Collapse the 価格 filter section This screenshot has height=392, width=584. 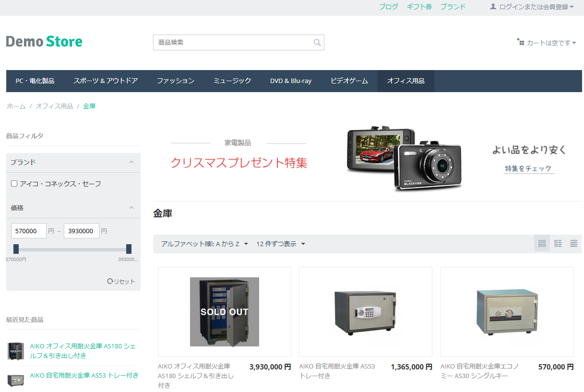[131, 208]
